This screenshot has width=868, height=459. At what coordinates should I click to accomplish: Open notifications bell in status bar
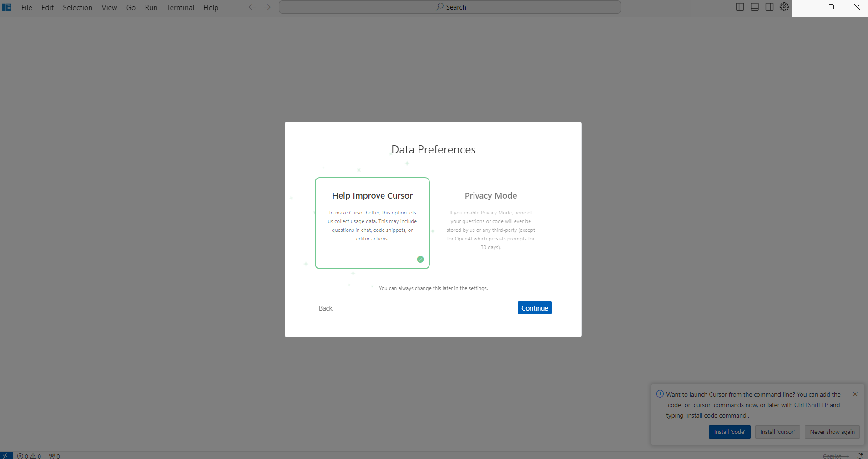[x=860, y=456]
